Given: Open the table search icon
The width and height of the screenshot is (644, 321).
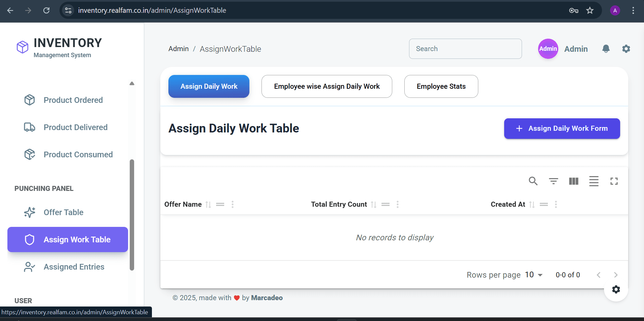Looking at the screenshot, I should (x=533, y=181).
